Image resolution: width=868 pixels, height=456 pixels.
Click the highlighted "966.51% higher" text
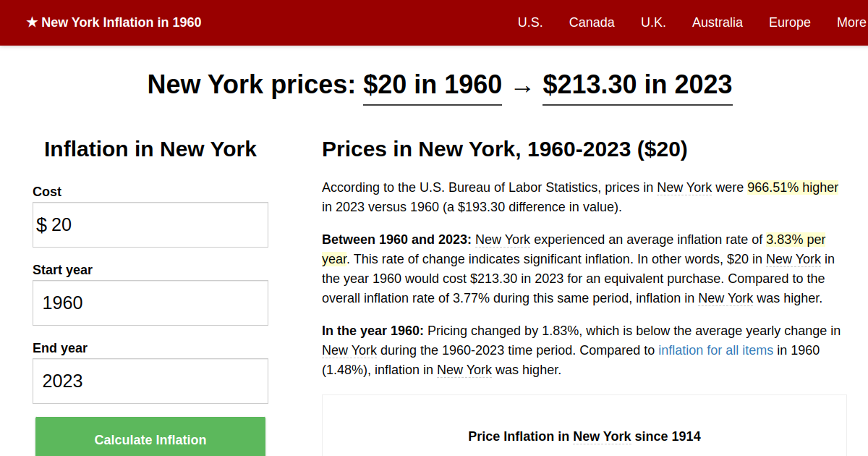coord(793,187)
